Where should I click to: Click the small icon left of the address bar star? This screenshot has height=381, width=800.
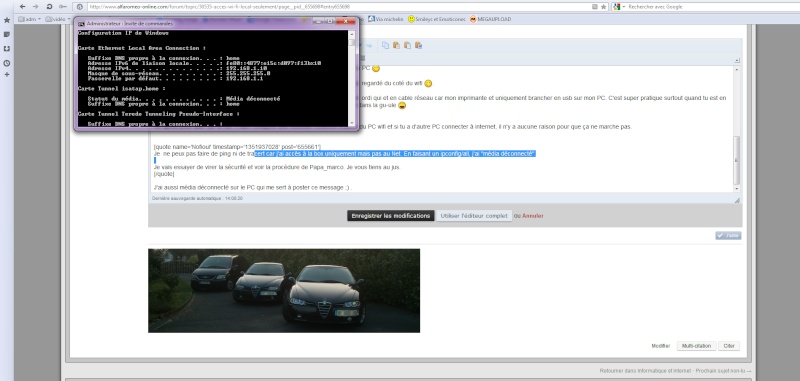point(595,7)
